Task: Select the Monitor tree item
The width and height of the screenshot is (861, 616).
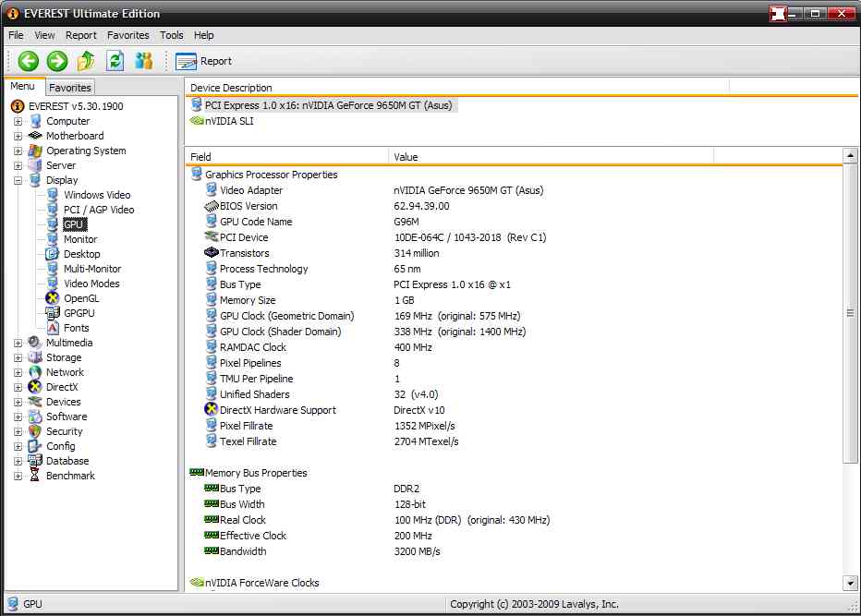Action: pyautogui.click(x=80, y=239)
